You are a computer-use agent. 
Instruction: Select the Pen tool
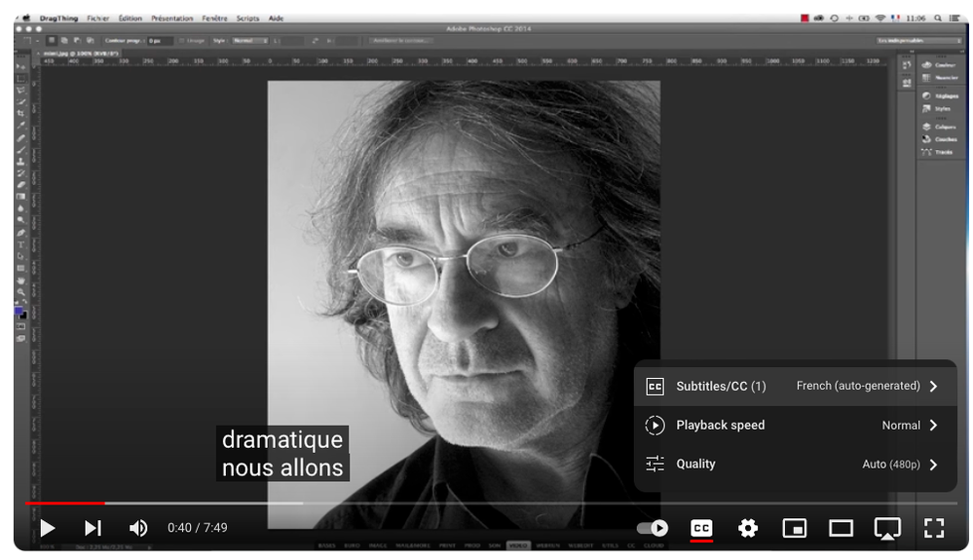click(21, 233)
